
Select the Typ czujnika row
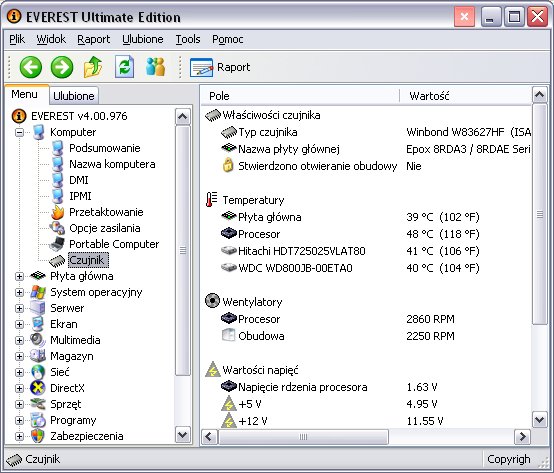click(366, 132)
